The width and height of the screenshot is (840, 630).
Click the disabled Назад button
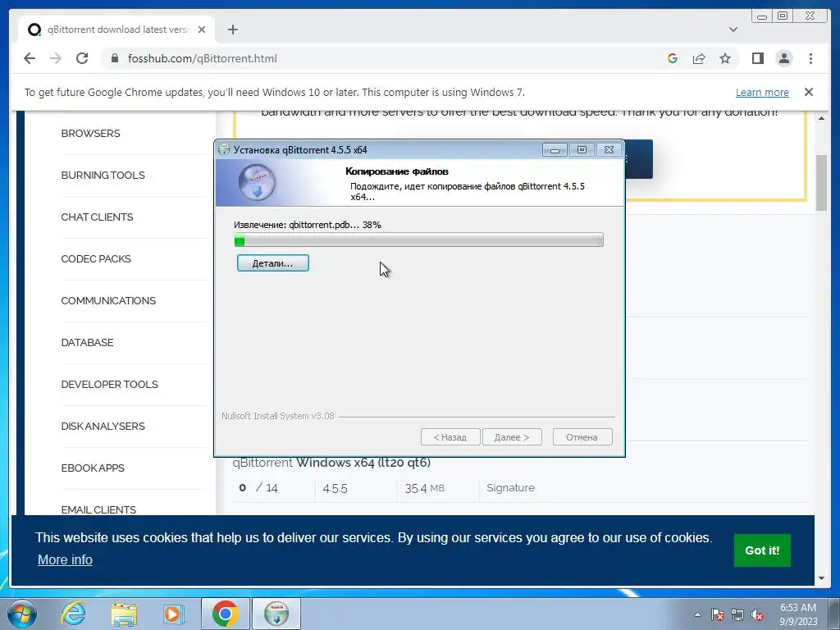click(450, 437)
